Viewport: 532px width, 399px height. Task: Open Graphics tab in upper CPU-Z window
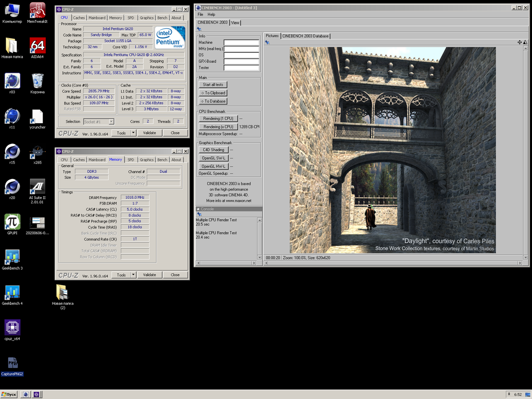tap(147, 18)
